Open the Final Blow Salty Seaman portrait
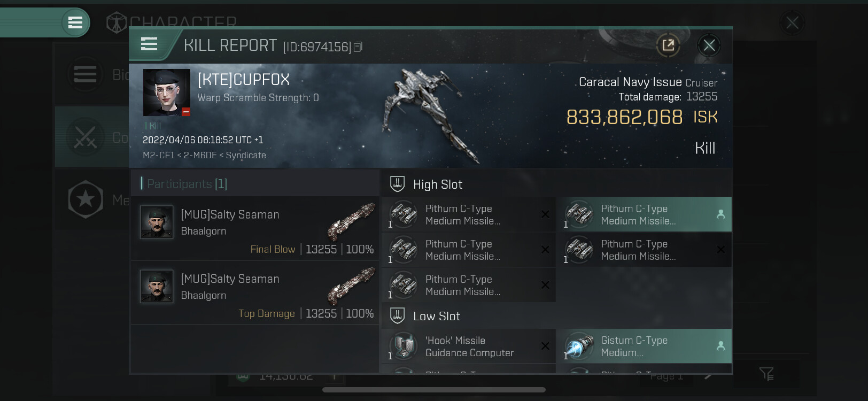868x401 pixels. (x=157, y=222)
